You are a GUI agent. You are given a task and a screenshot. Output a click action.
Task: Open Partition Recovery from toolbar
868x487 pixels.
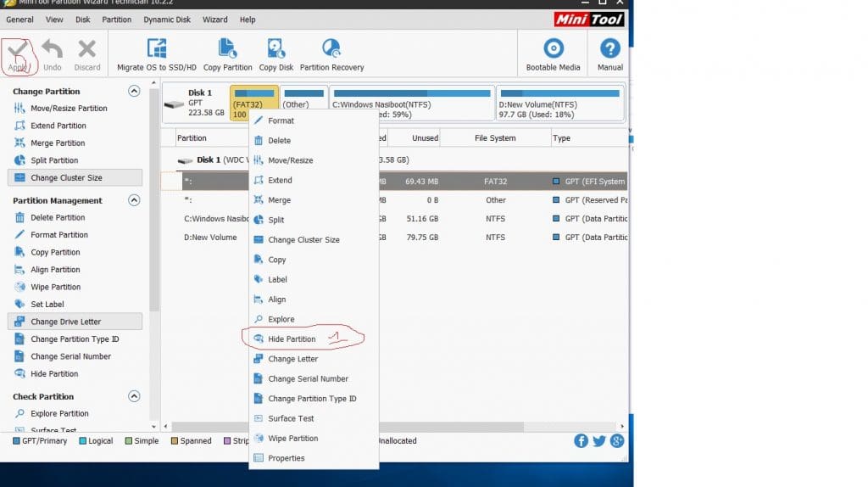[x=331, y=49]
